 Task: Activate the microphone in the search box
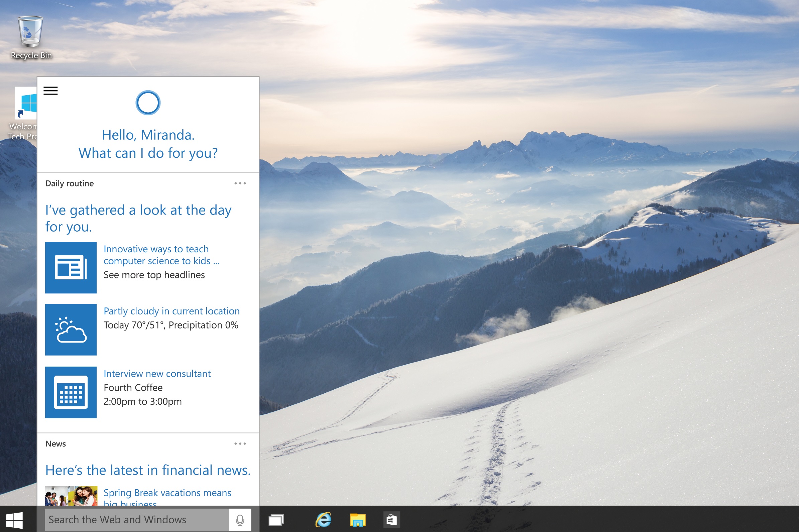coord(240,519)
